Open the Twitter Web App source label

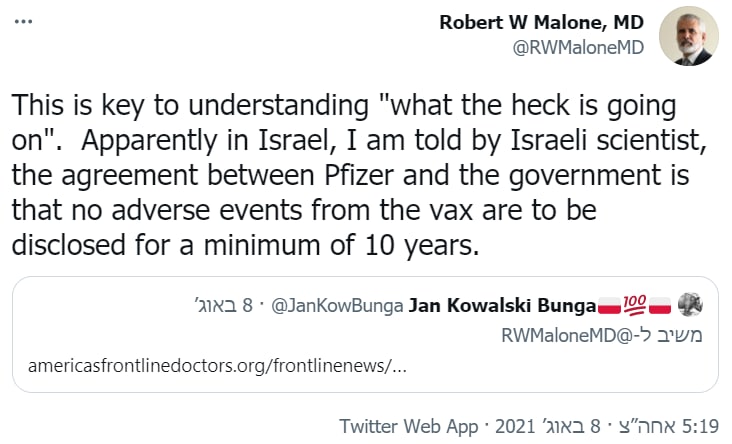click(409, 427)
